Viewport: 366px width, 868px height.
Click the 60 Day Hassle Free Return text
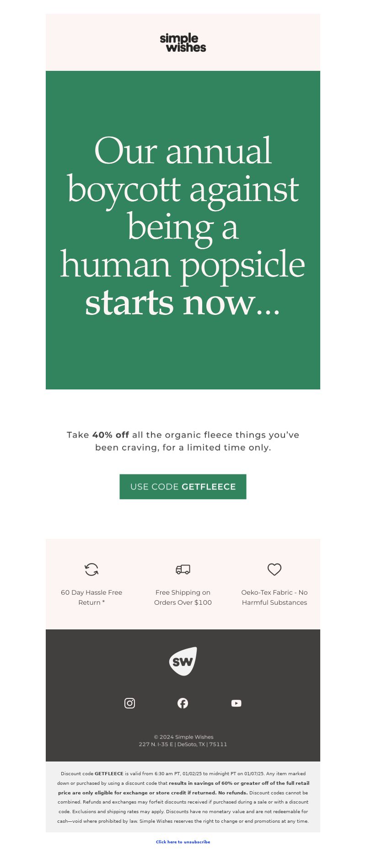(91, 597)
